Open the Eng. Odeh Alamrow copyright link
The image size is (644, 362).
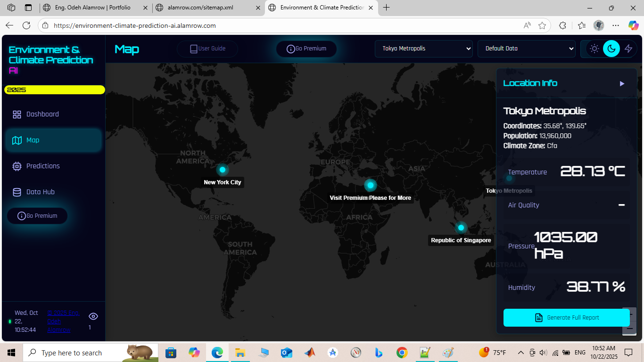tap(63, 321)
